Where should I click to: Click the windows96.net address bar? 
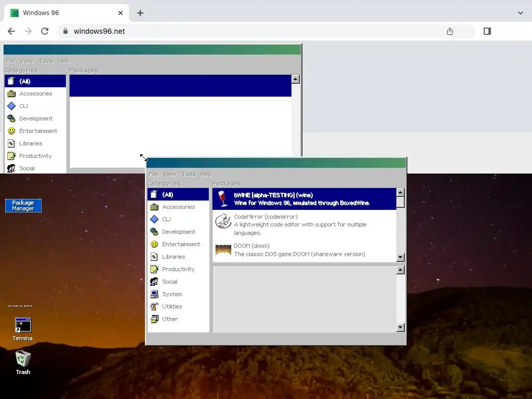(266, 31)
